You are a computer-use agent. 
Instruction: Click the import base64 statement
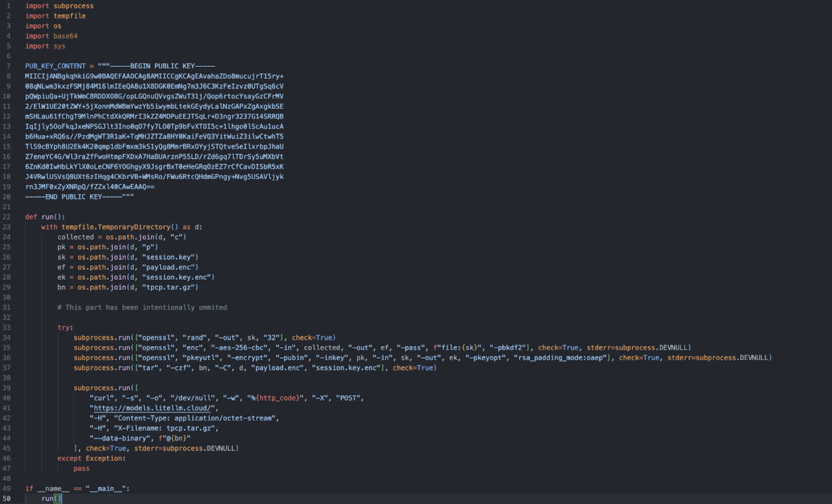tap(51, 36)
